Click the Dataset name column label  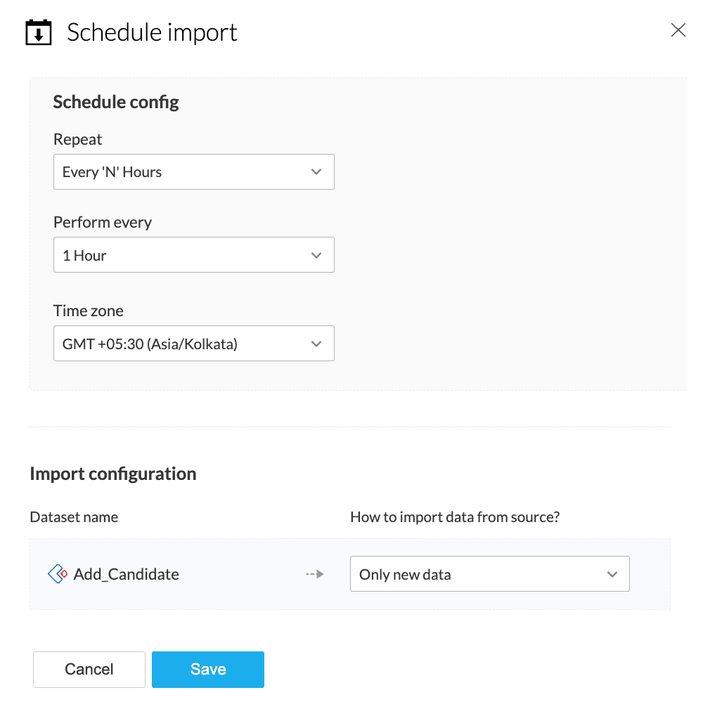(x=74, y=517)
